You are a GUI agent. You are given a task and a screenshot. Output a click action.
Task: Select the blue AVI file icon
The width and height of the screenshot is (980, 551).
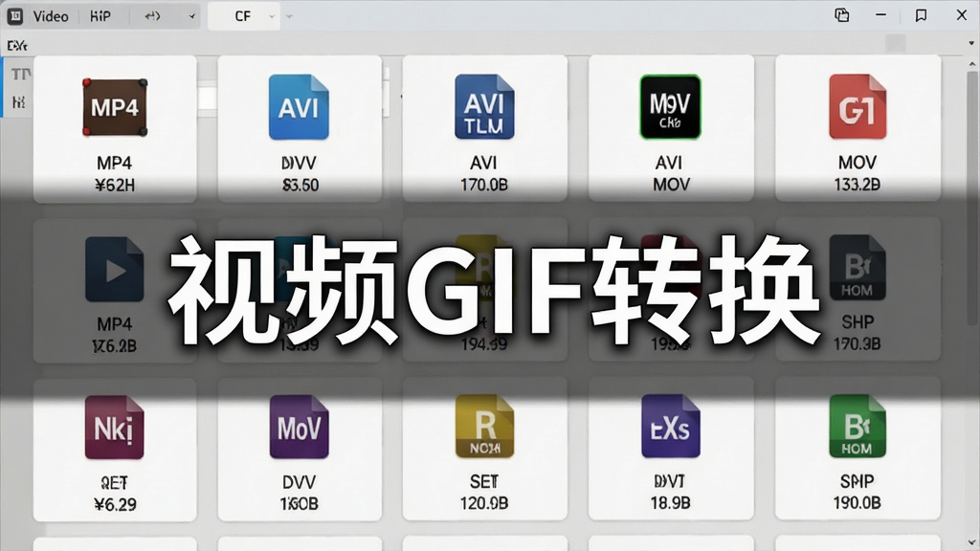[x=299, y=107]
